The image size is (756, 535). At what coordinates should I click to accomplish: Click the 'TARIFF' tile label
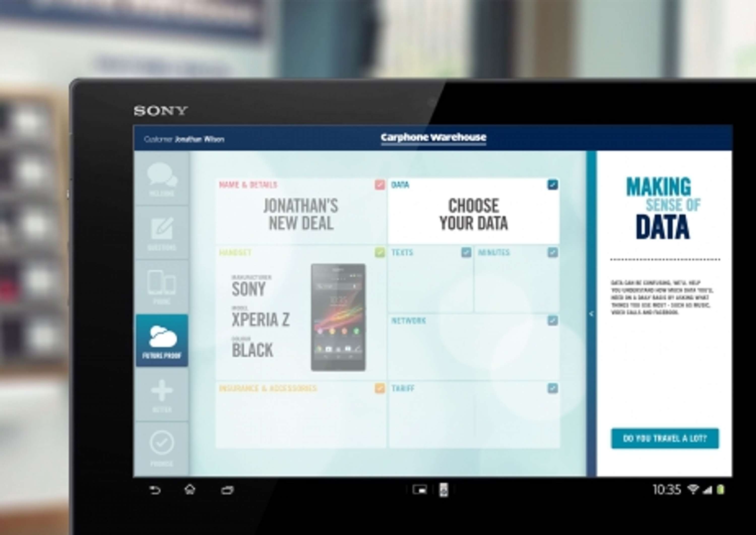pyautogui.click(x=403, y=388)
